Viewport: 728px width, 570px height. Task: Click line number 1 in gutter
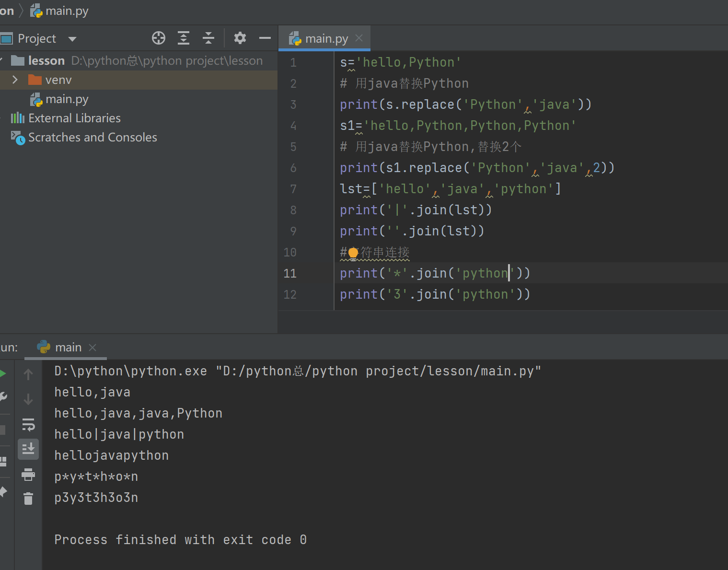tap(293, 62)
